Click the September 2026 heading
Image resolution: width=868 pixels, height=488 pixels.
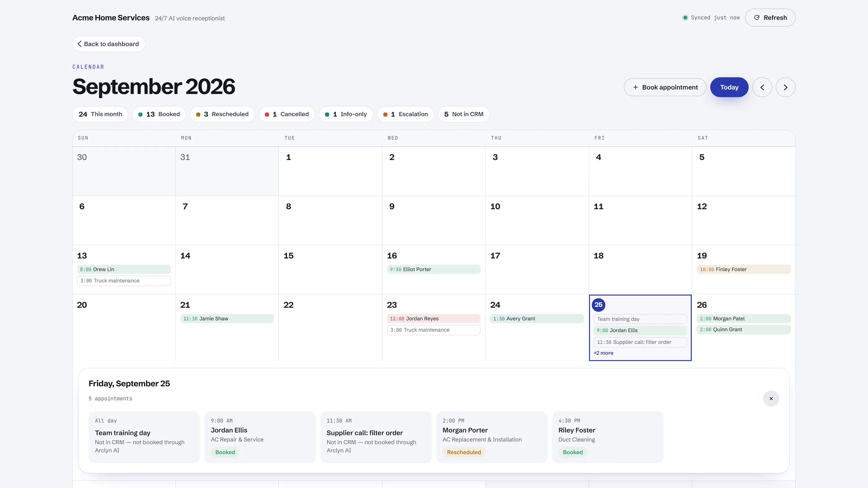(x=154, y=86)
